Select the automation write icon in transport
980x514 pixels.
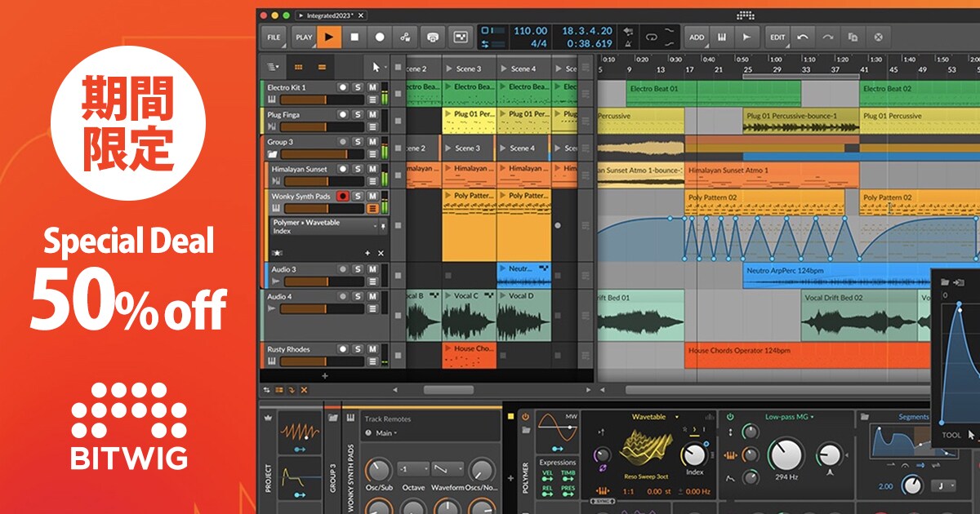[x=405, y=38]
